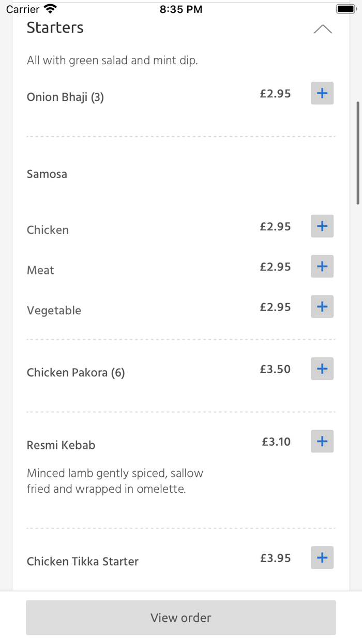Select the Resmi Kebab item name
This screenshot has height=644, width=362.
61,445
